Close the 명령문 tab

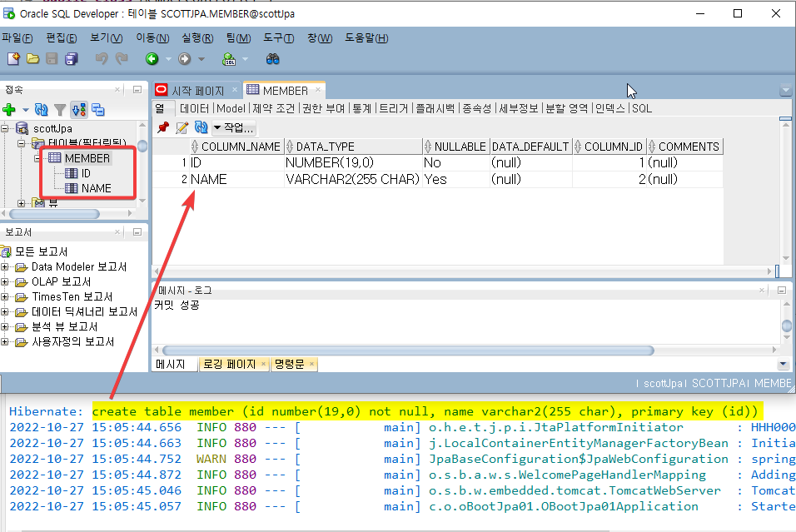(x=311, y=364)
